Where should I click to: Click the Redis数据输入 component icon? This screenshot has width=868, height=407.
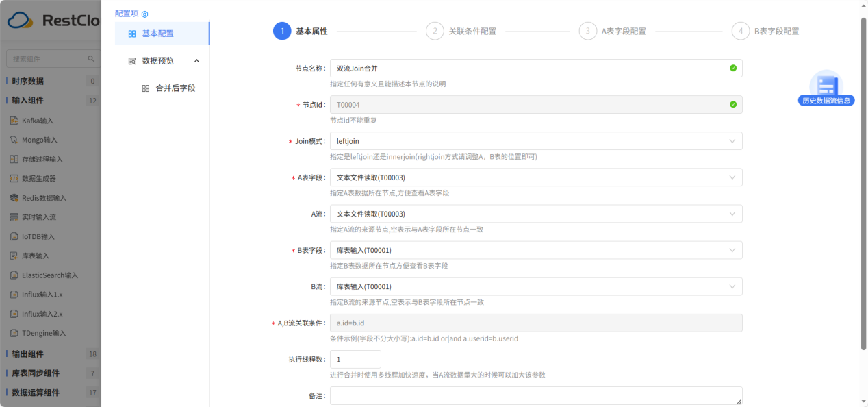point(14,198)
